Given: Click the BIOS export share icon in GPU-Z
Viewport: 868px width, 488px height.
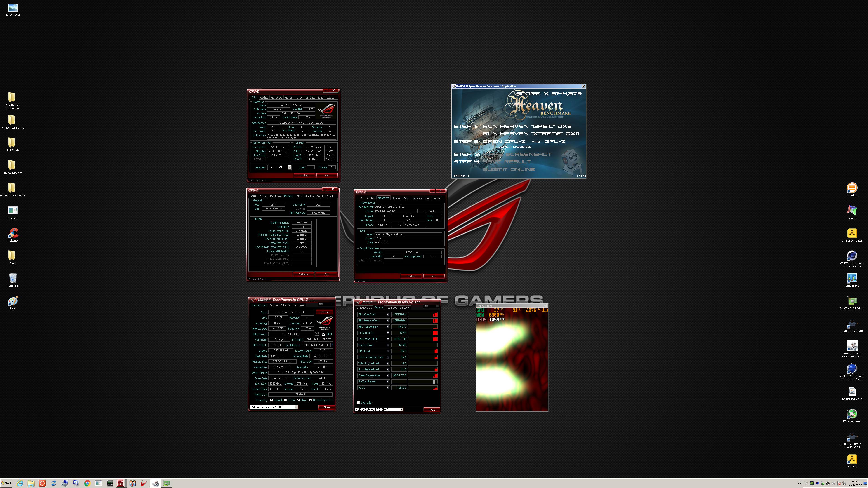Looking at the screenshot, I should 317,334.
